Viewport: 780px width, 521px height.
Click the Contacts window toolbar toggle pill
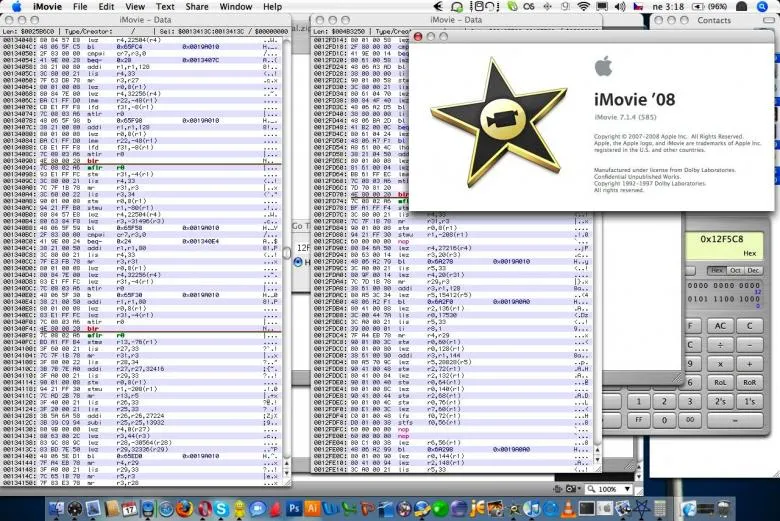coord(770,20)
